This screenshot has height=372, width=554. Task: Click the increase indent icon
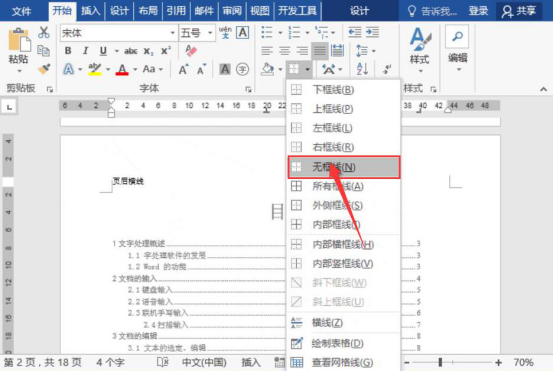pos(372,33)
